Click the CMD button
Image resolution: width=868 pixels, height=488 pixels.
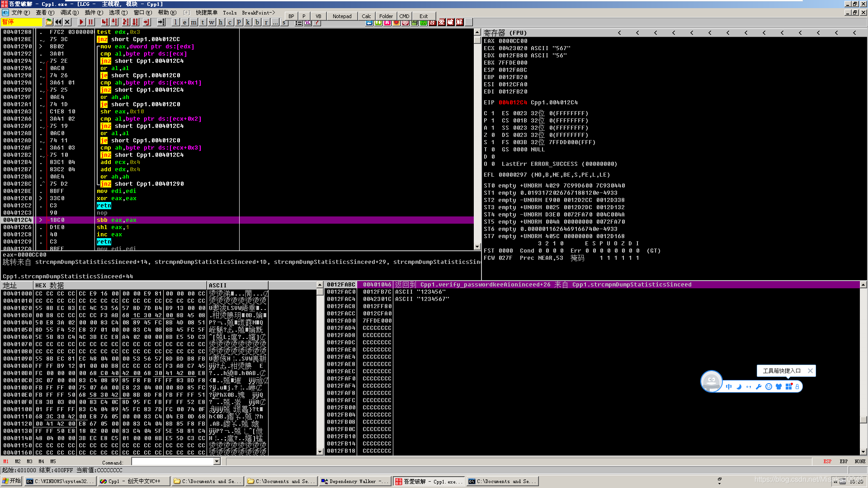(x=404, y=16)
